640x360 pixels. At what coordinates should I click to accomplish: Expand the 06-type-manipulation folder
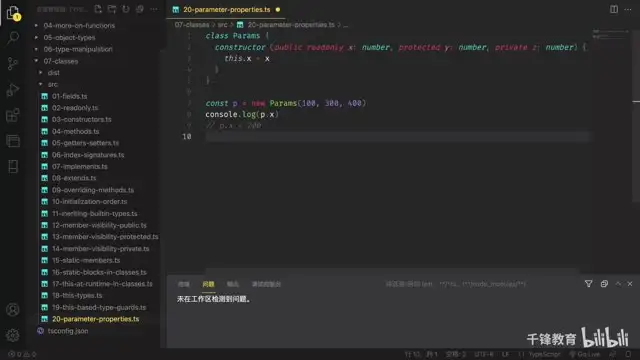coord(78,49)
